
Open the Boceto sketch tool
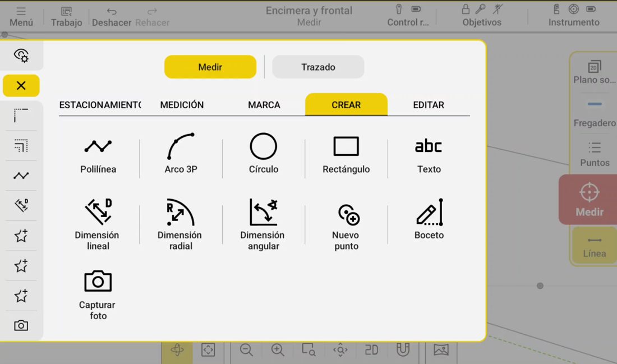(429, 220)
